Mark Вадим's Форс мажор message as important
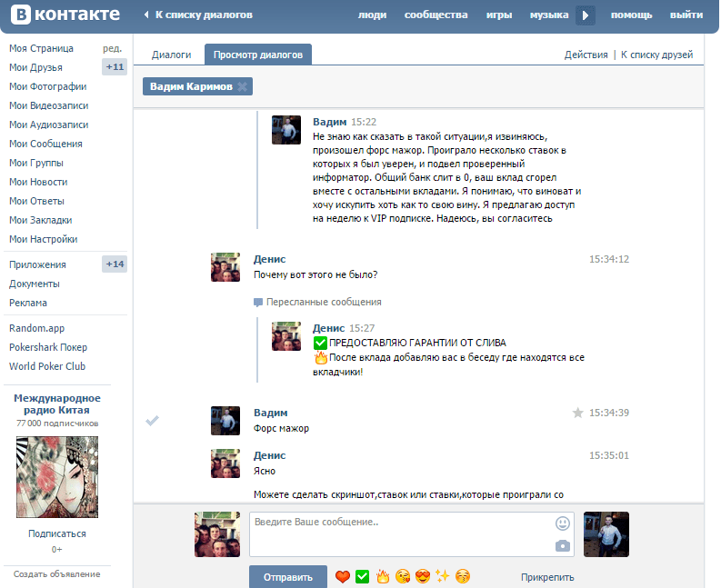The image size is (721, 588). (x=577, y=413)
